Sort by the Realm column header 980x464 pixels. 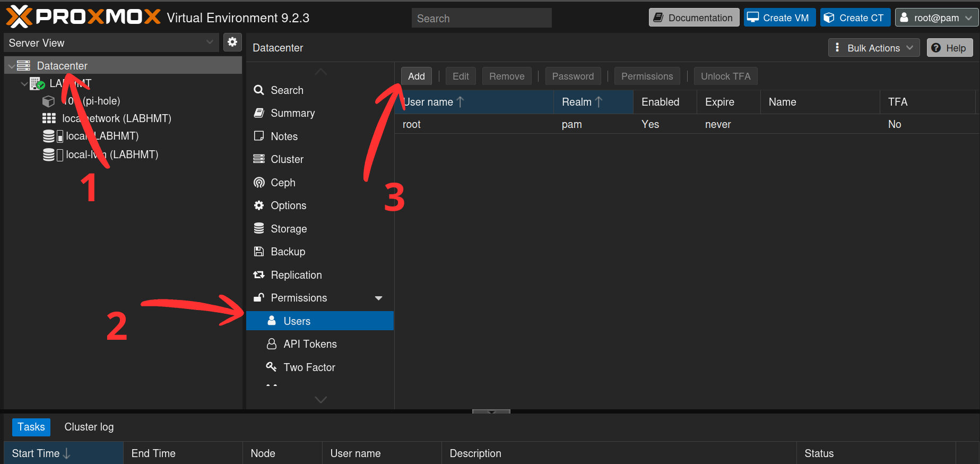click(593, 102)
